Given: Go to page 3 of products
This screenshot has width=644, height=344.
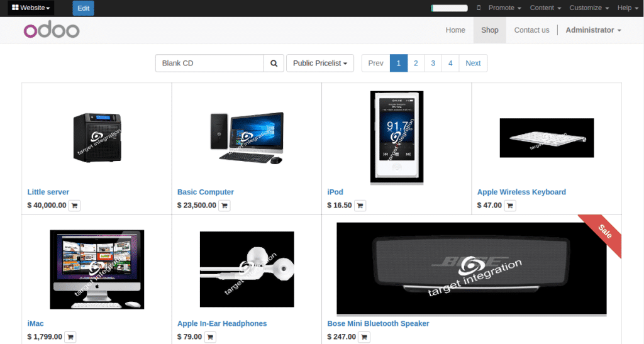Looking at the screenshot, I should pos(433,64).
